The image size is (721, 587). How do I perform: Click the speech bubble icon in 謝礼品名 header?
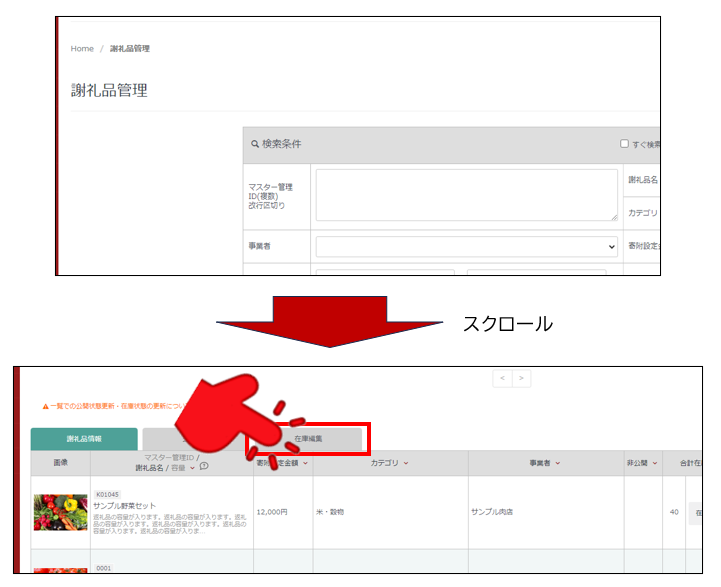tap(204, 467)
